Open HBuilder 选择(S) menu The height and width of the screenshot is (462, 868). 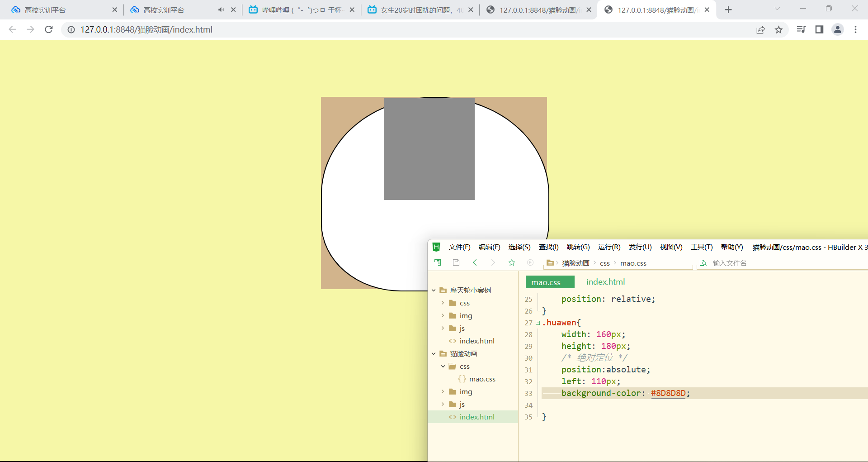tap(519, 247)
